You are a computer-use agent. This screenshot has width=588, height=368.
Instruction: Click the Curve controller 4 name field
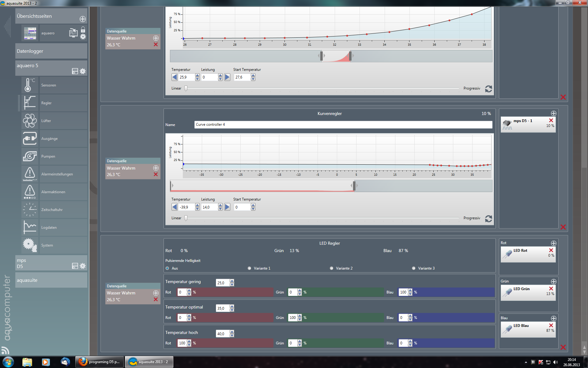click(343, 125)
